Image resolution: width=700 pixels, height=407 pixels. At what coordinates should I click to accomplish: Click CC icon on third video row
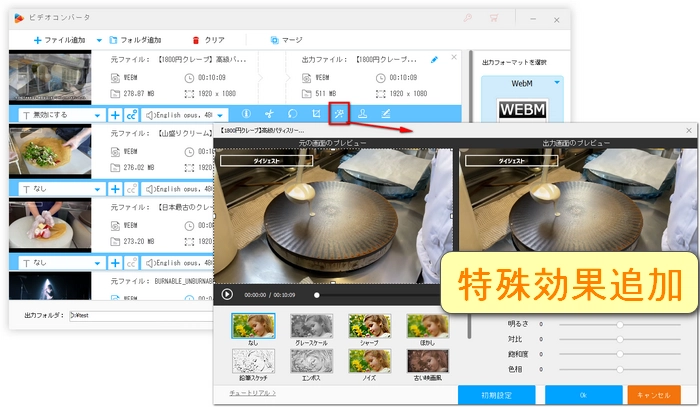[x=131, y=263]
